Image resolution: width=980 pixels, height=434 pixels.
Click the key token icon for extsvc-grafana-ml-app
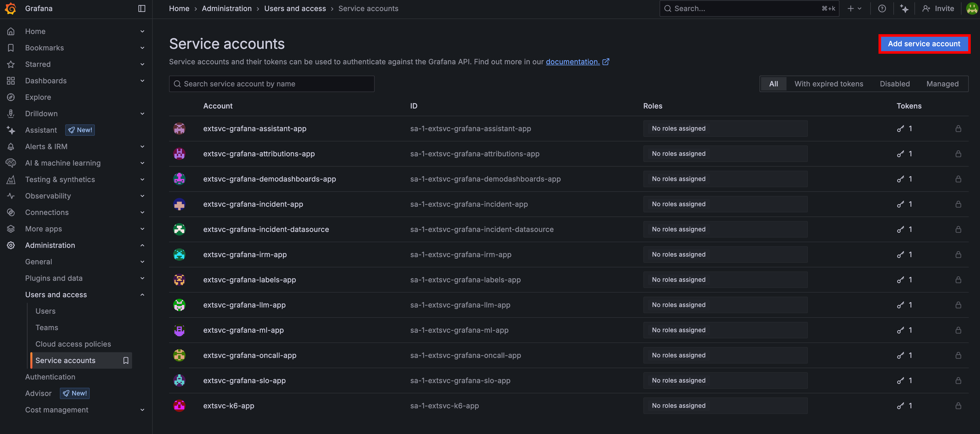900,330
